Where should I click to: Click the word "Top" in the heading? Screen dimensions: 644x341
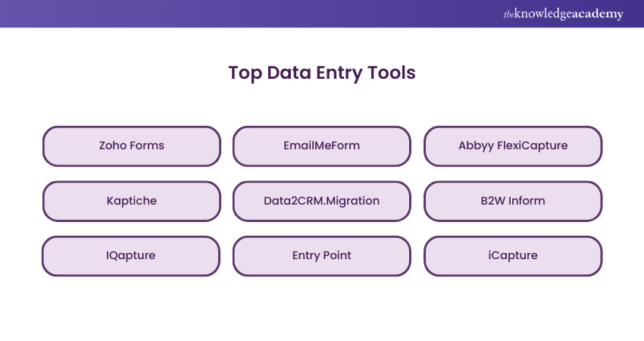[x=245, y=74]
